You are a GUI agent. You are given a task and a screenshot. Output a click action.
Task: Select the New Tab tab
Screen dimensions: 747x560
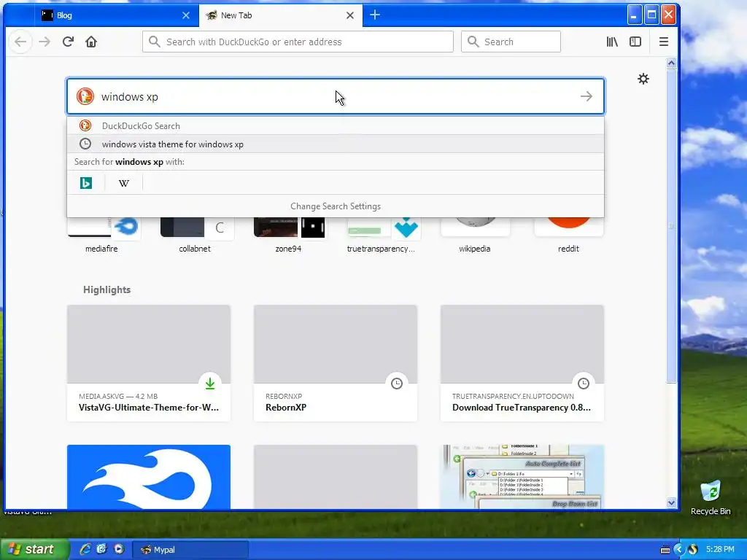(x=281, y=15)
